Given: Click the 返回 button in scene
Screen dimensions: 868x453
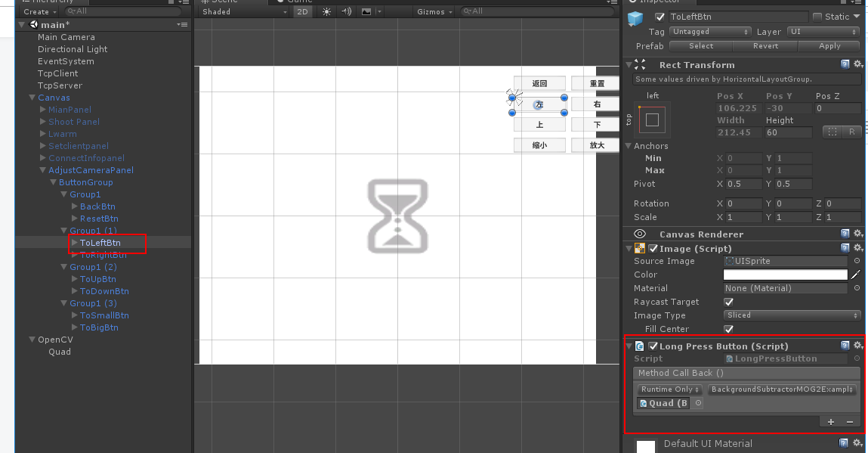Looking at the screenshot, I should pos(539,84).
